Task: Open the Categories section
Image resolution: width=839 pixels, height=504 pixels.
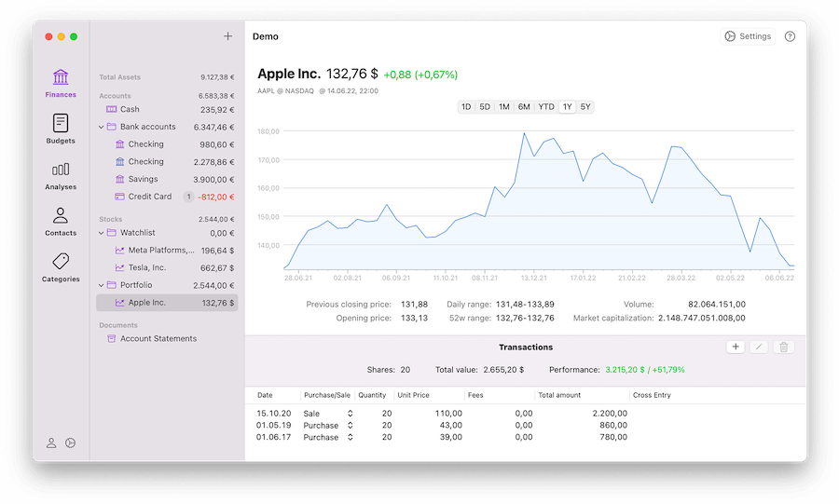Action: [x=61, y=266]
